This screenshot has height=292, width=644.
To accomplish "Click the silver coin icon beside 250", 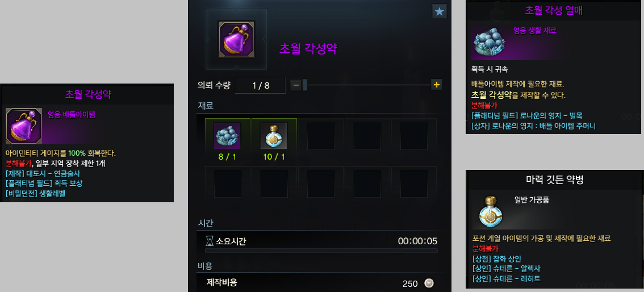I will (x=429, y=283).
